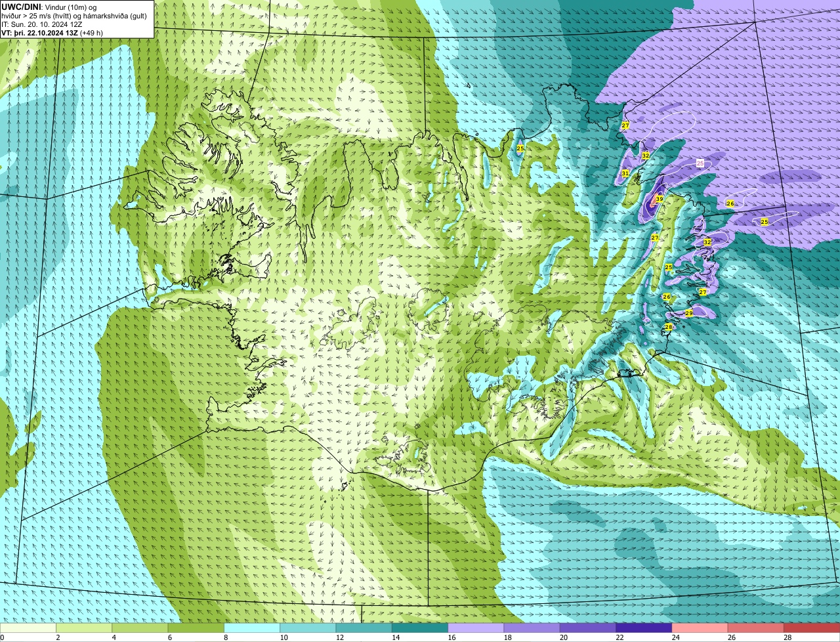Pick the red swatch above 28 m/s

point(812,628)
